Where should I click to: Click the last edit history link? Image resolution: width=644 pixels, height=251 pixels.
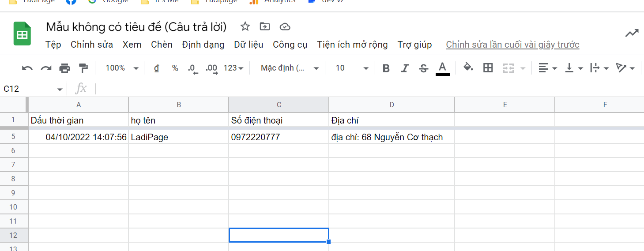tap(512, 45)
